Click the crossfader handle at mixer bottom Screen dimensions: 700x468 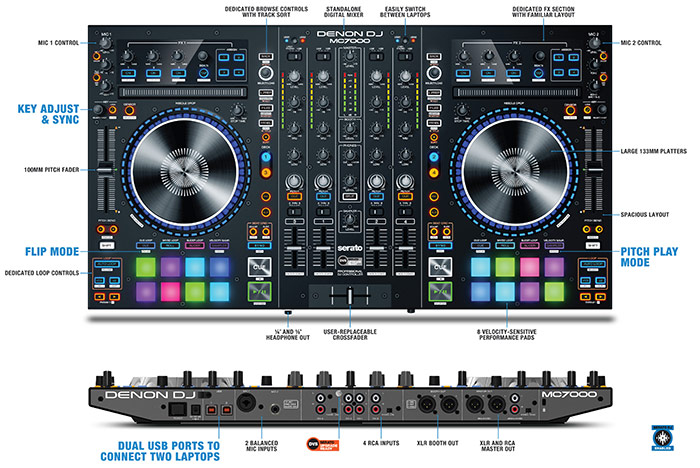tap(348, 296)
